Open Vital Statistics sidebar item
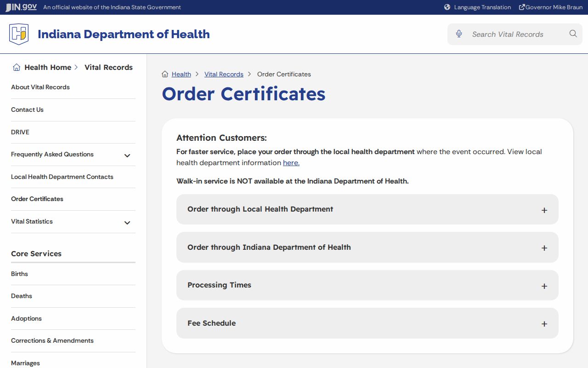 pyautogui.click(x=32, y=221)
